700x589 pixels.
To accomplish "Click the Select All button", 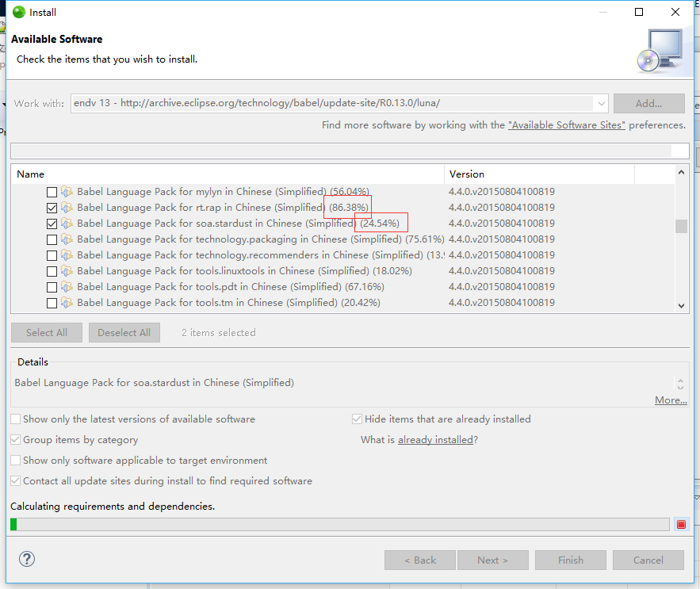I will 47,333.
